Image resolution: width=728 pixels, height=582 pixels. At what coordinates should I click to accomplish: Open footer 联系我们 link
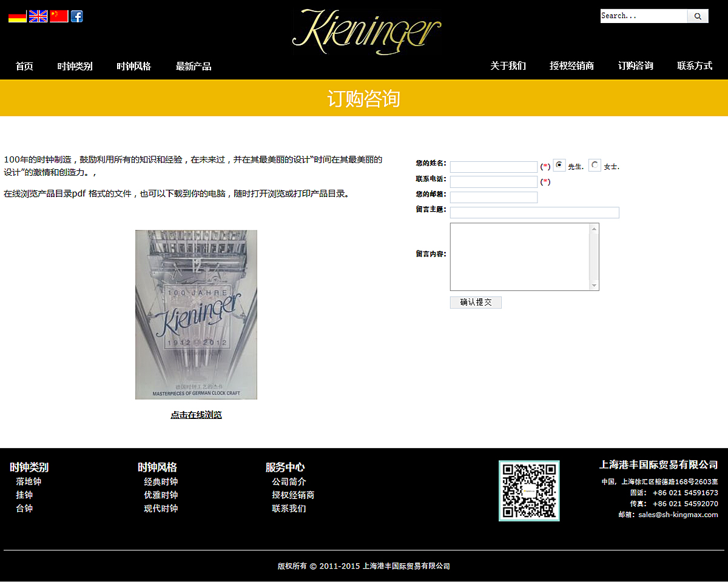tap(289, 508)
